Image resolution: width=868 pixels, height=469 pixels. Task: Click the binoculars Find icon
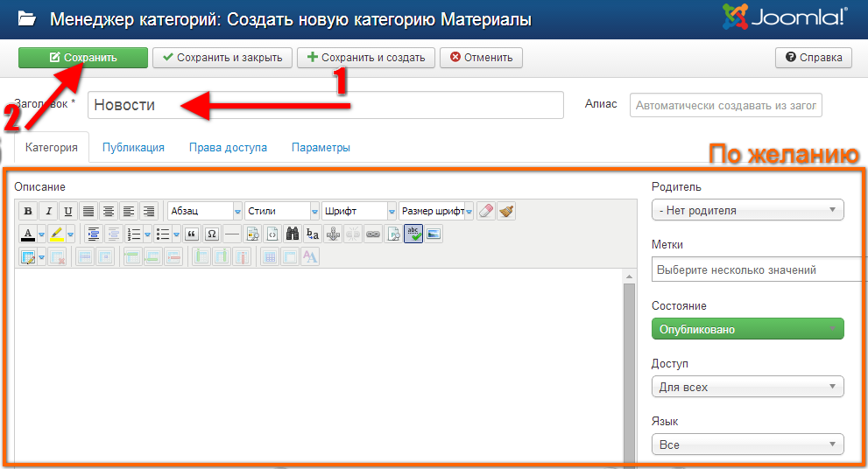pos(293,234)
